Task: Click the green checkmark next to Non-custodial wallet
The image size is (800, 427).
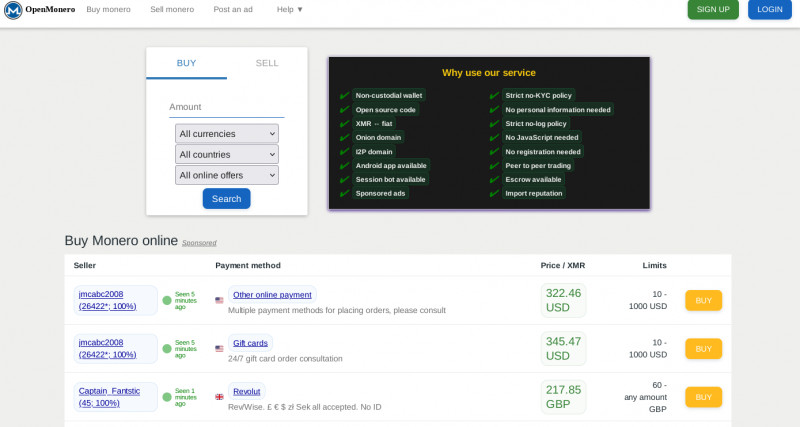Action: (344, 95)
